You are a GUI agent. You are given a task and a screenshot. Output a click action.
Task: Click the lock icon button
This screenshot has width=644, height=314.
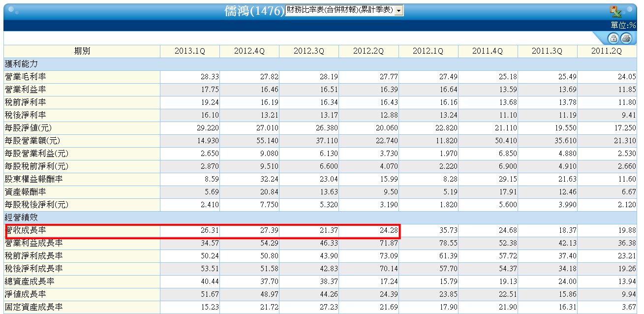point(613,38)
